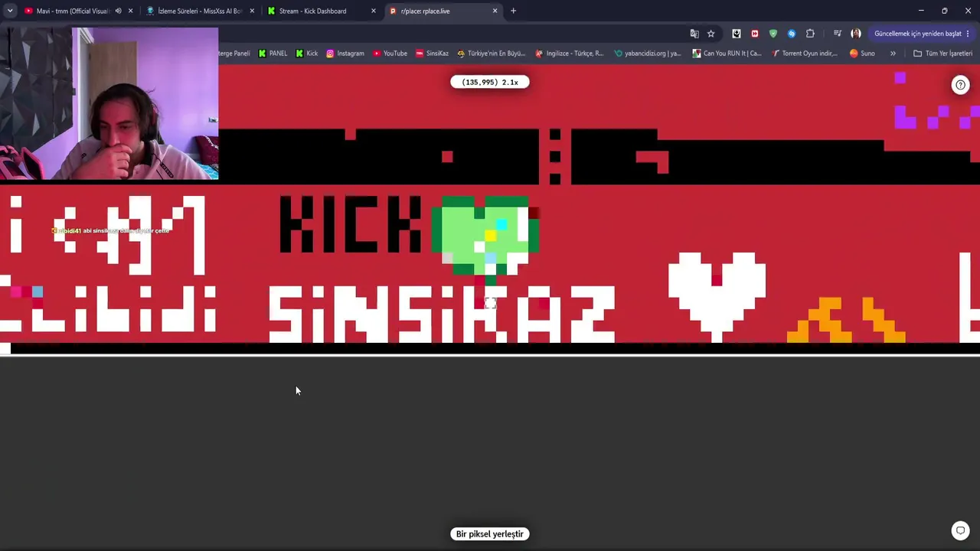Open the Tüm Yer İşaretleri folder

(x=942, y=54)
